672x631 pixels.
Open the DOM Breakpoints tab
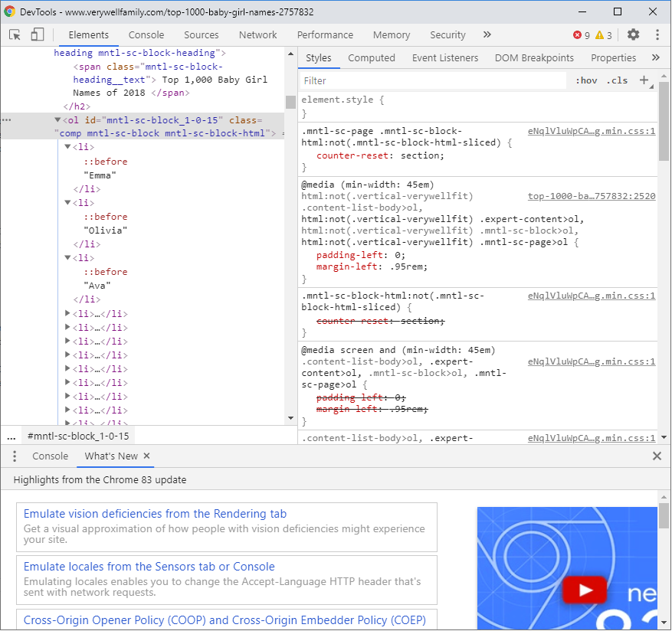[x=534, y=58]
